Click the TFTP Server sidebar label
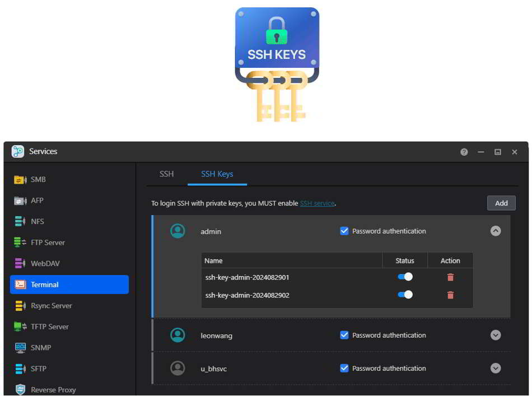532x396 pixels. coord(49,327)
